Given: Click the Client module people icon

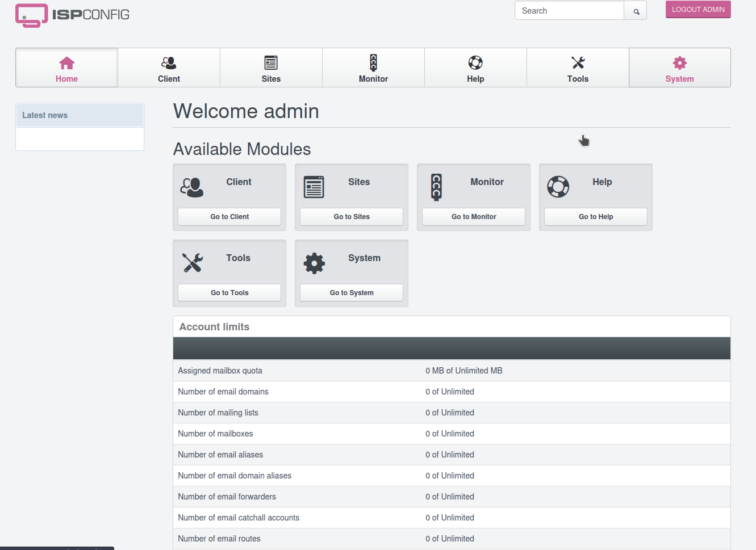Looking at the screenshot, I should pyautogui.click(x=192, y=187).
